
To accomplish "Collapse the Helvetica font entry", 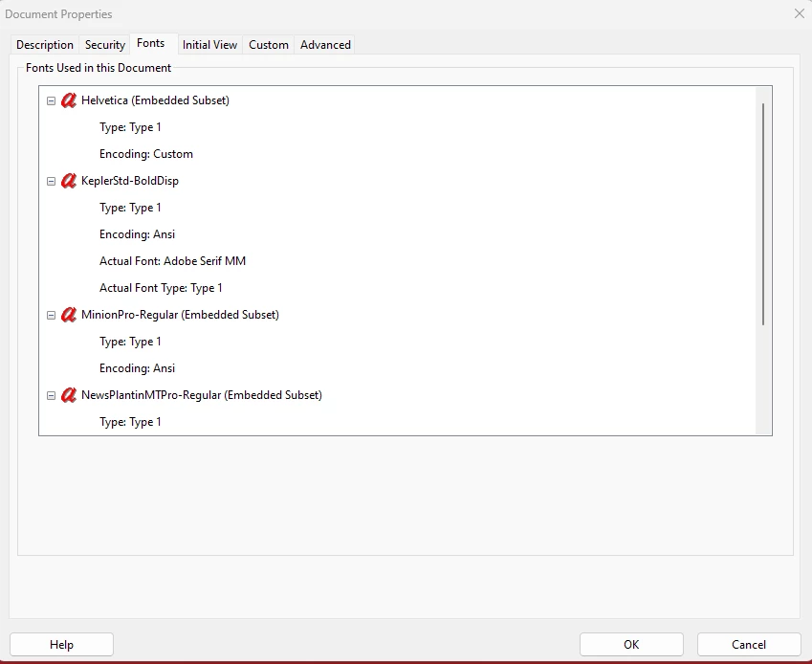I will pos(52,101).
